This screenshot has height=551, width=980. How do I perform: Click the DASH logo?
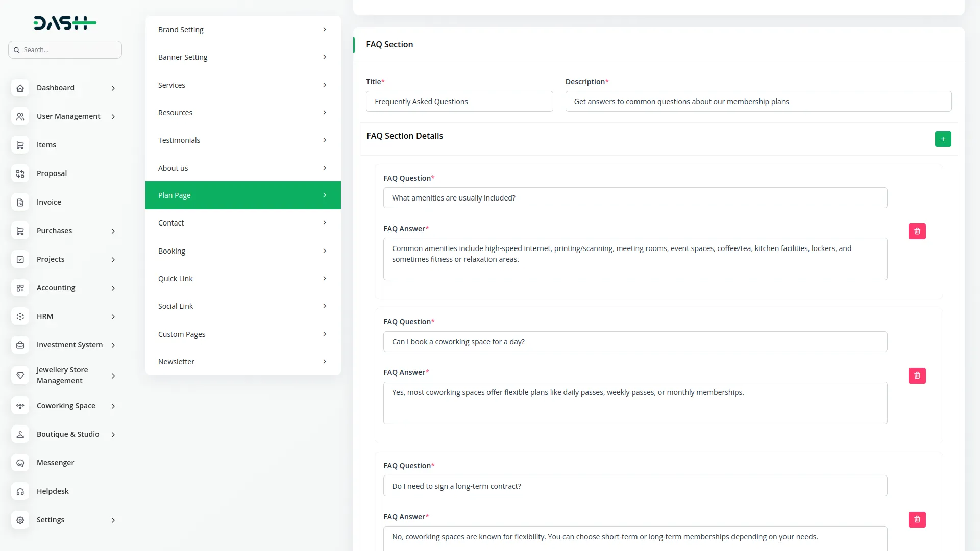(65, 22)
